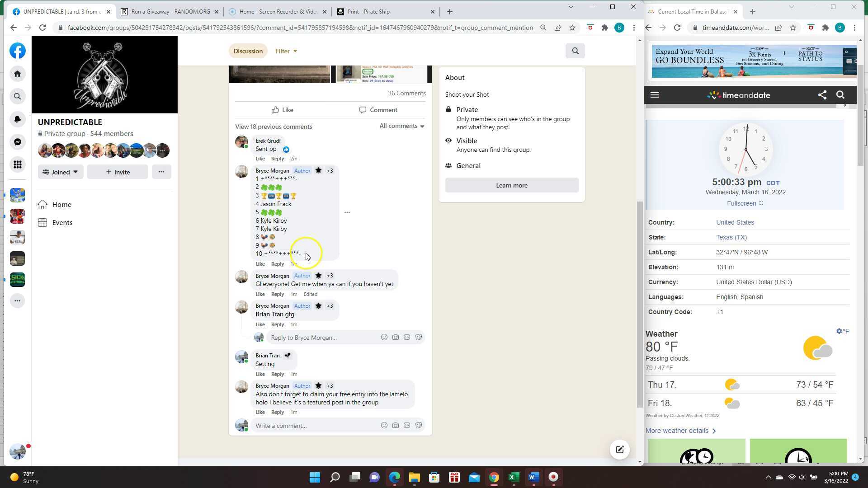
Task: Click the timeanddate search icon
Action: [x=840, y=95]
